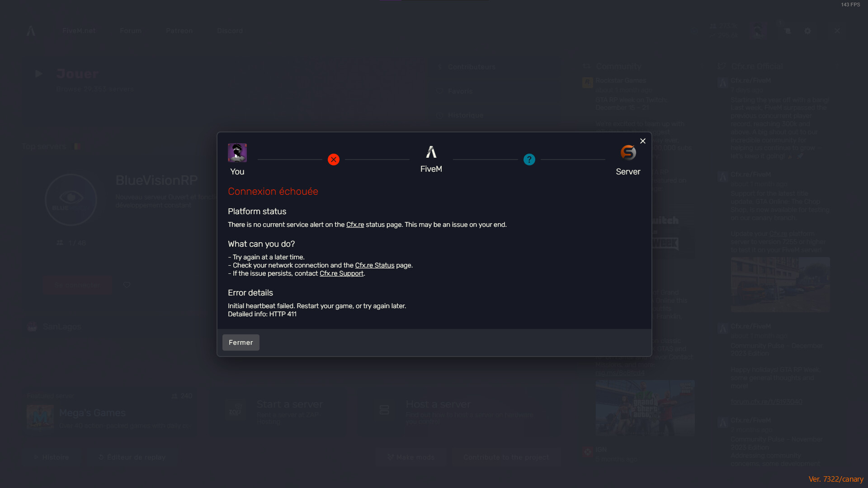Select the FiveM.net tab in navbar
Screen dimensions: 868x488
point(79,30)
